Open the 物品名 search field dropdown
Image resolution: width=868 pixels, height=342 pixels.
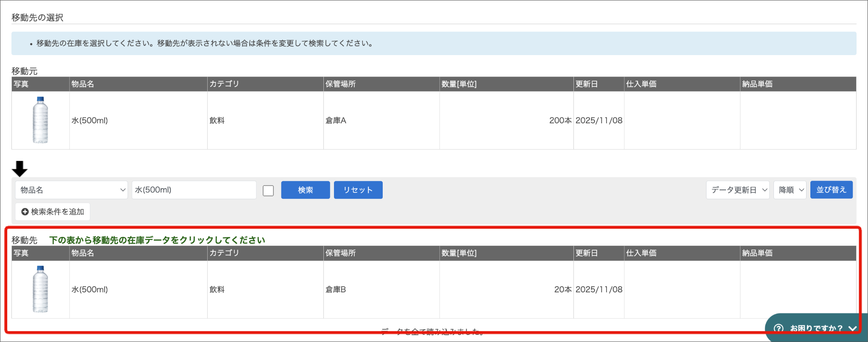(x=71, y=190)
